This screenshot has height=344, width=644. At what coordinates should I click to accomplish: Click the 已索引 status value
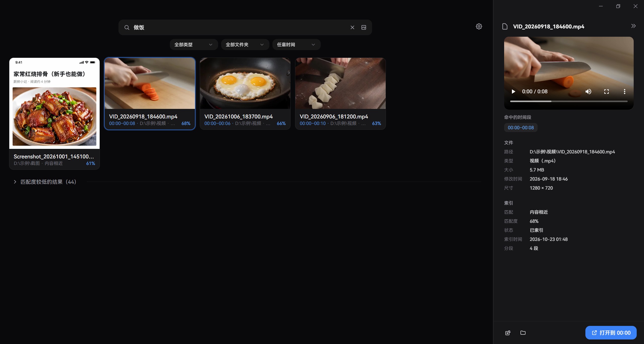[536, 230]
